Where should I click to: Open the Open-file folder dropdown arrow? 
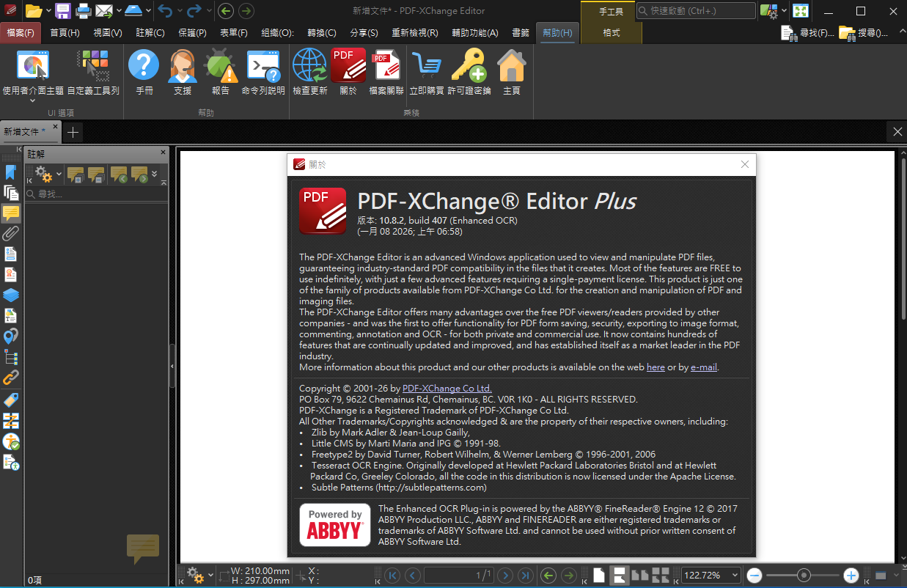click(x=49, y=10)
